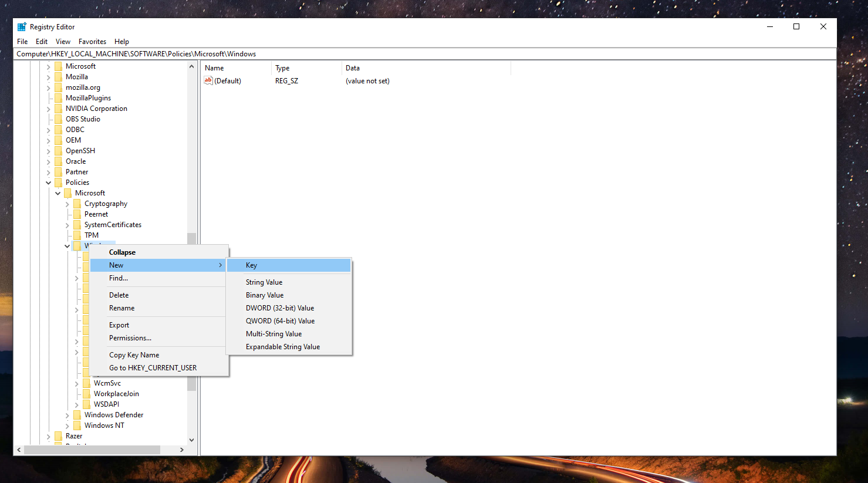Click the (Default) string value icon
Screen dimensions: 868x483
pos(208,80)
